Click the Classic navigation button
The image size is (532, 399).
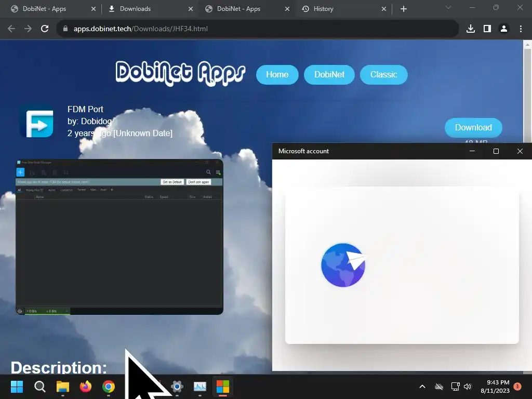383,75
